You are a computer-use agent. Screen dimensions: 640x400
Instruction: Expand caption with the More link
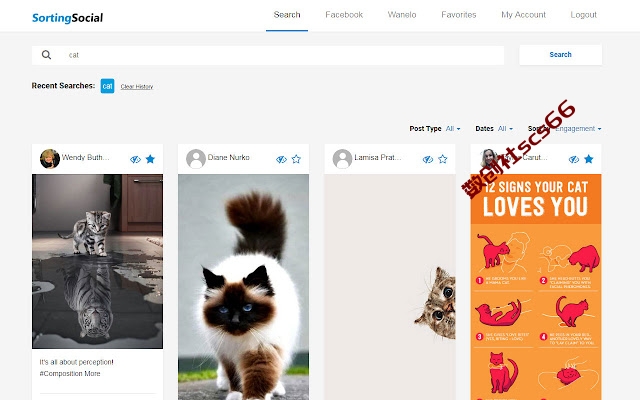pos(93,373)
